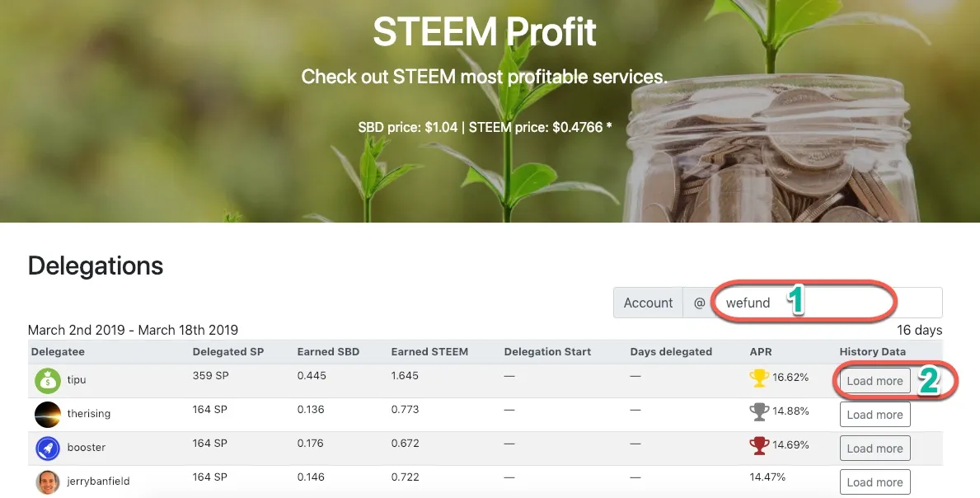Click the Delegation Start column header
The height and width of the screenshot is (498, 980).
[547, 352]
